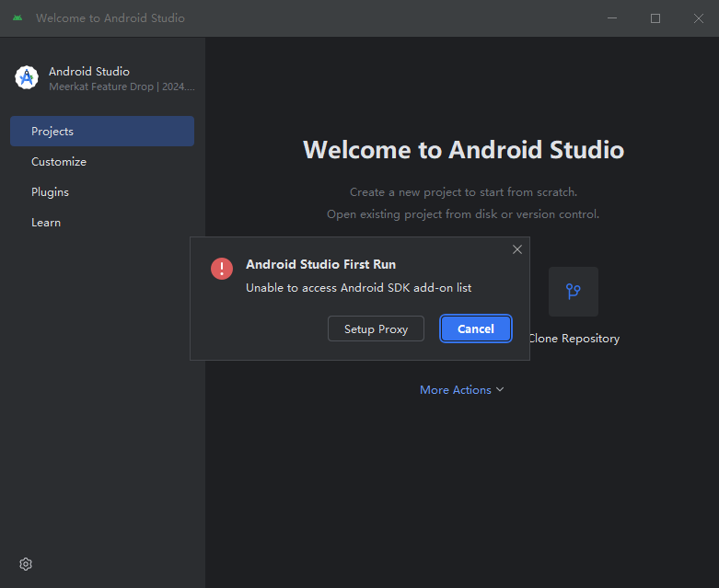Minimize the Welcome to Android Studio window

(x=612, y=17)
